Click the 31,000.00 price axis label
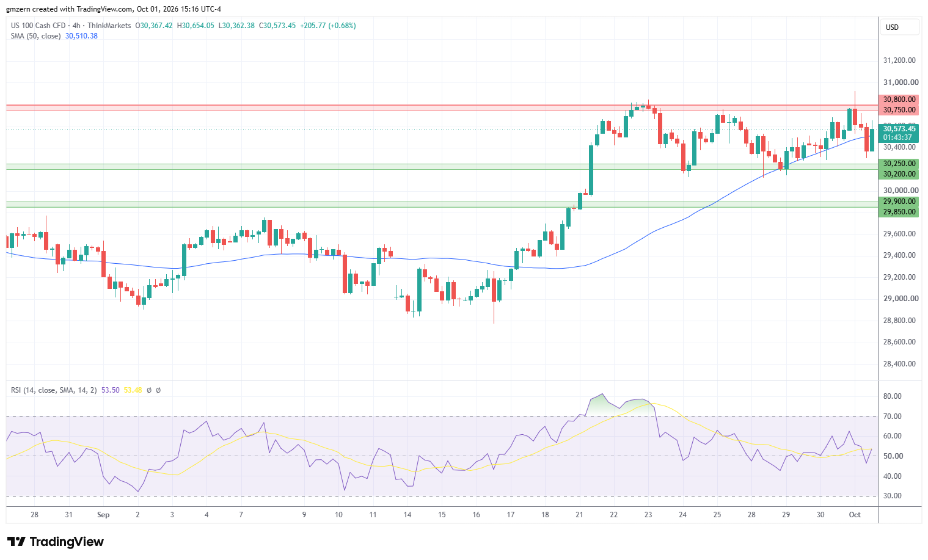The image size is (928, 560). click(901, 82)
